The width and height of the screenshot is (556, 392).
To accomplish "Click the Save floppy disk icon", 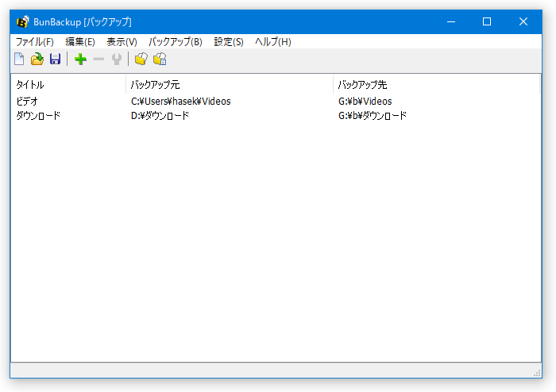I will 55,59.
